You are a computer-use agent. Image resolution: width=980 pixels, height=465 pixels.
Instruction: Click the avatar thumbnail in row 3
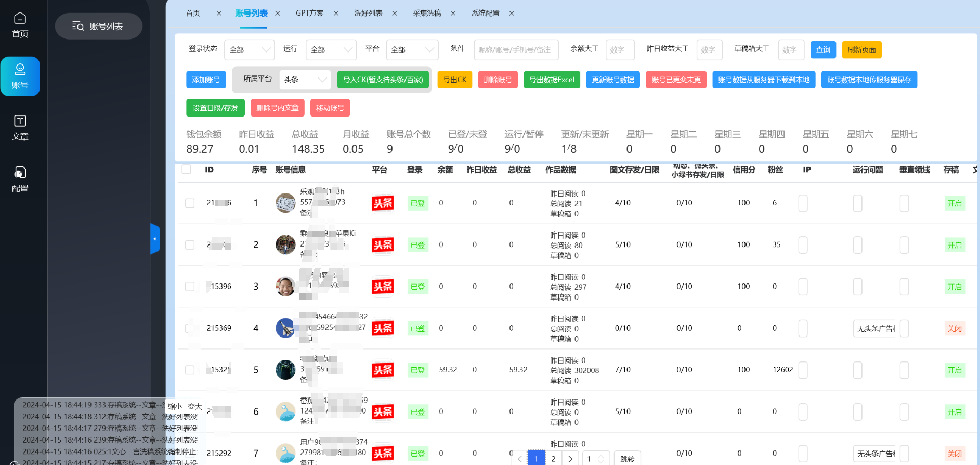click(285, 286)
